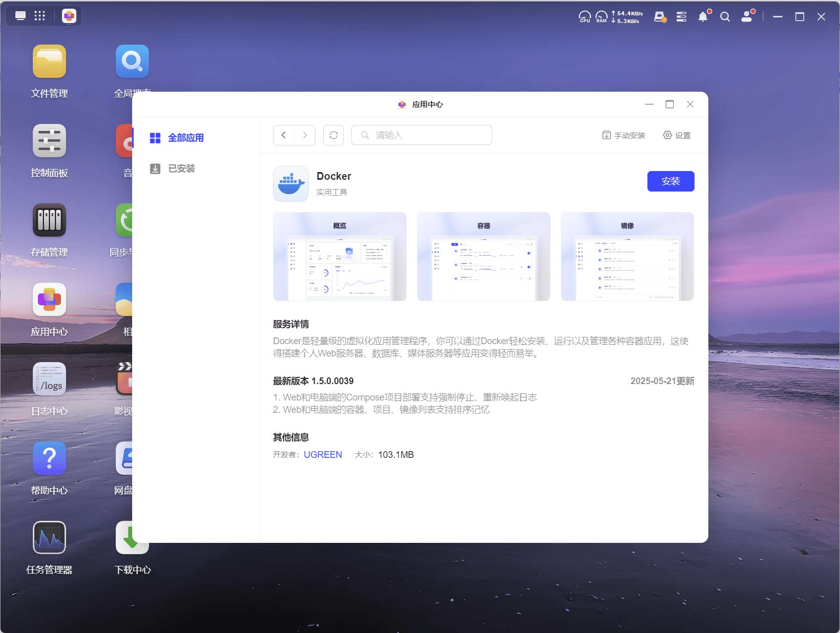This screenshot has width=840, height=633.
Task: Open the app grid launcher in top bar
Action: coord(40,16)
